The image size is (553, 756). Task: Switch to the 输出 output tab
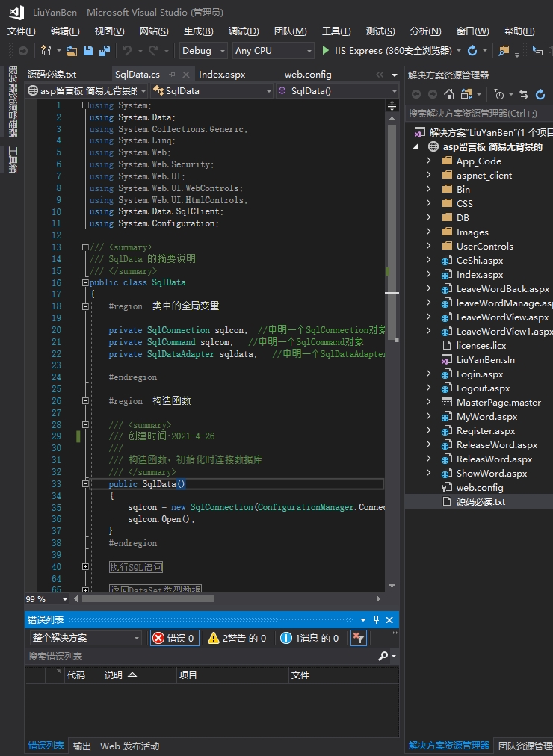click(x=81, y=746)
